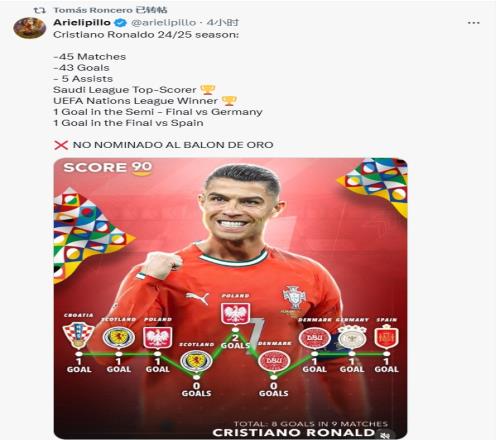500x440 pixels.
Task: Click the Germany crest in the graphic
Action: click(352, 337)
